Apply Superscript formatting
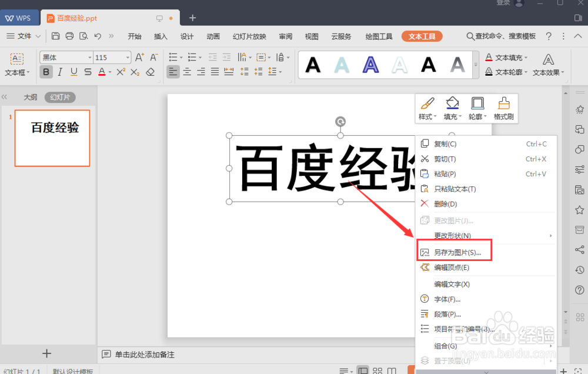 tap(121, 72)
